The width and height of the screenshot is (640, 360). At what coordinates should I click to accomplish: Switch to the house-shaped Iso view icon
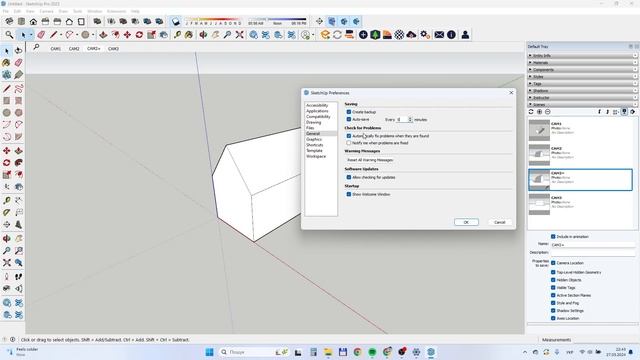[33, 22]
